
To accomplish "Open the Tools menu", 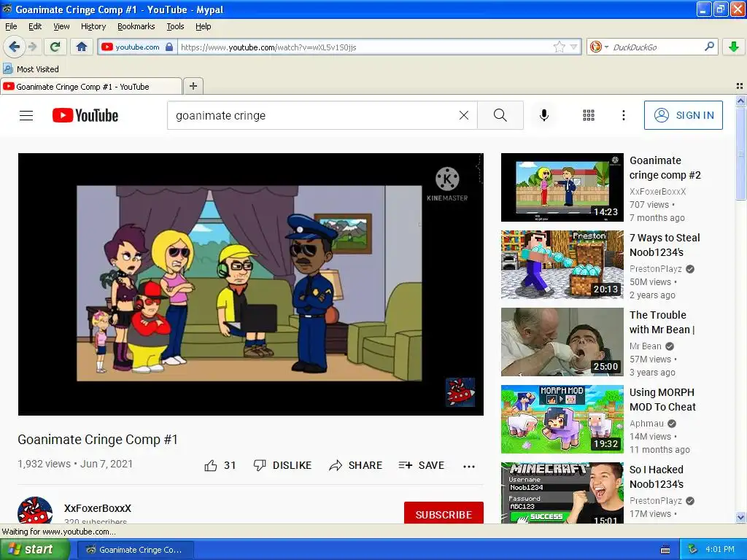I will 175,26.
